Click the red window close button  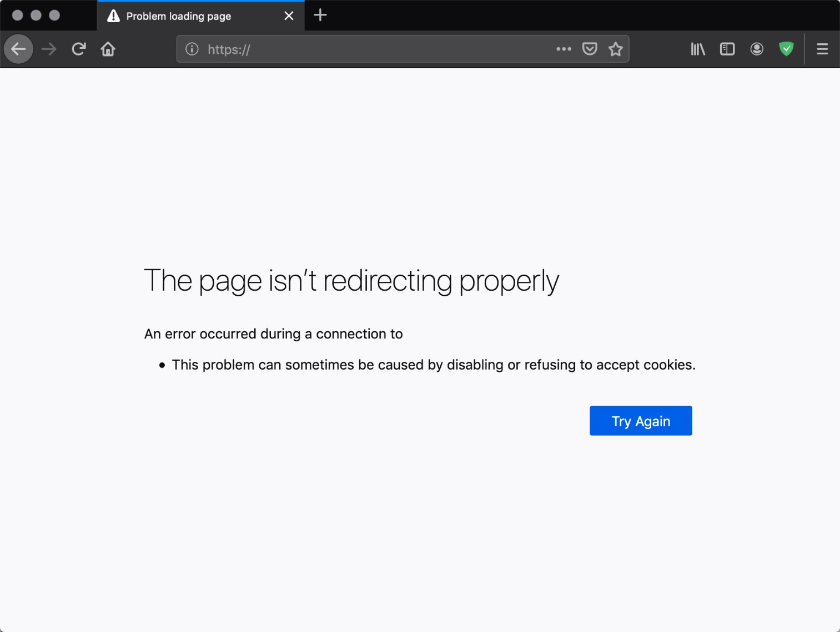tap(17, 15)
